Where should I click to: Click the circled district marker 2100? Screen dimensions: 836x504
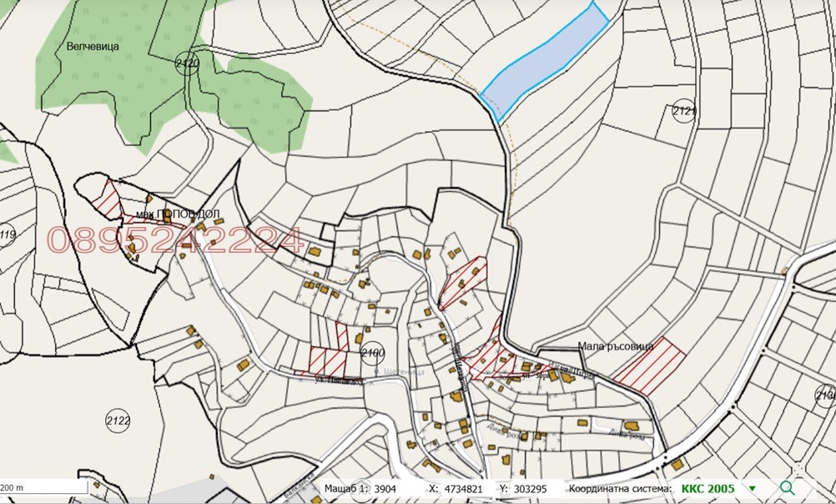[373, 353]
